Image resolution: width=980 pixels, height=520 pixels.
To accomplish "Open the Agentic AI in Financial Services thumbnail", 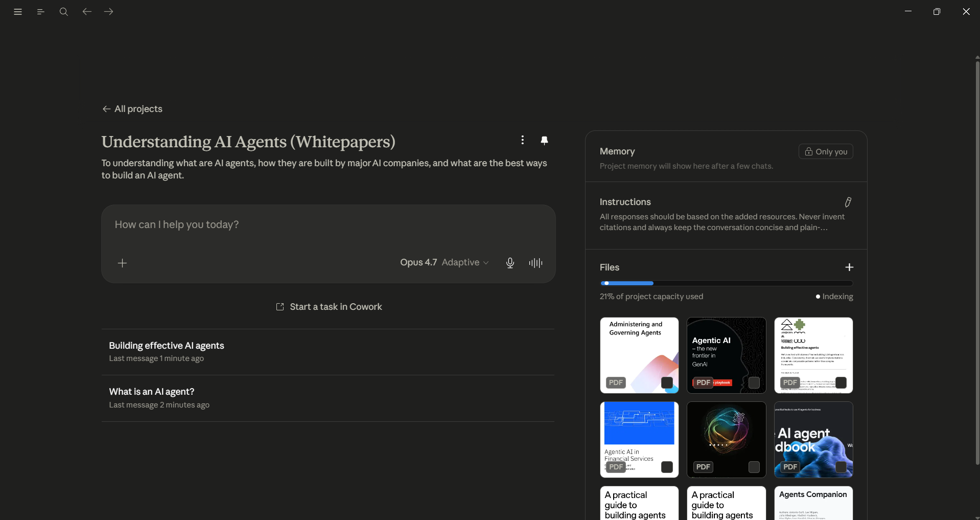I will [639, 440].
